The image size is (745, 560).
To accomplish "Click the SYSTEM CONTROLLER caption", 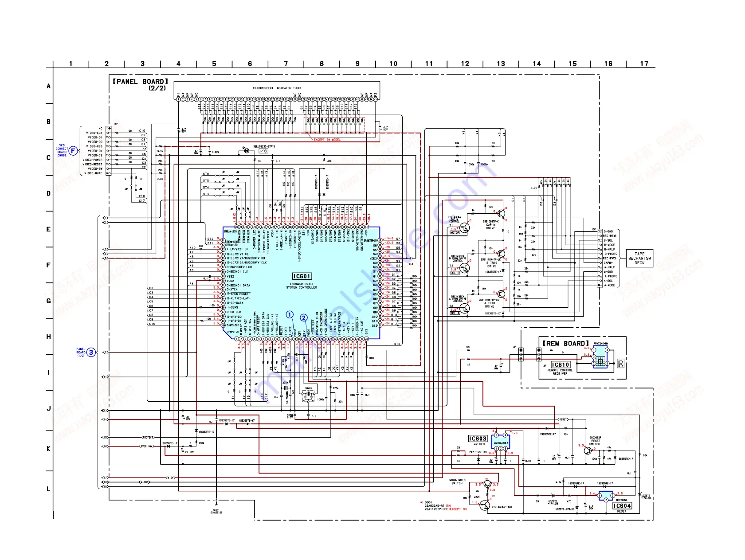I will click(x=302, y=288).
